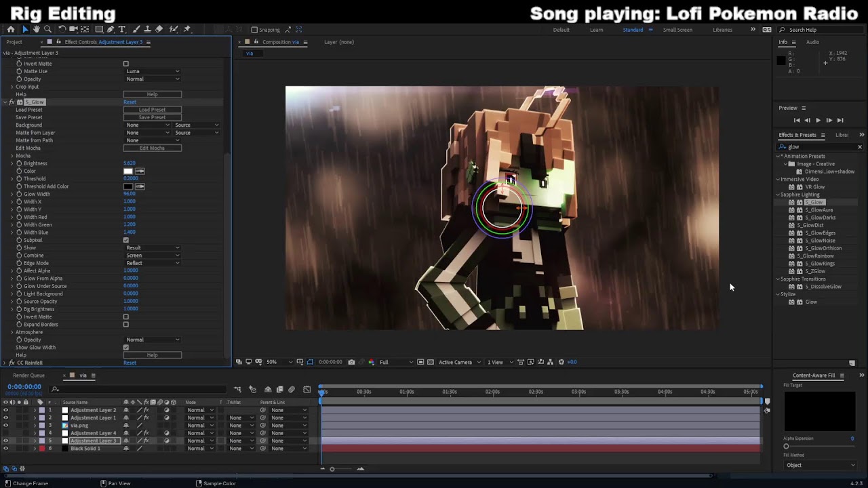This screenshot has height=488, width=868.
Task: Toggle the transparency grid icon
Action: 430,362
